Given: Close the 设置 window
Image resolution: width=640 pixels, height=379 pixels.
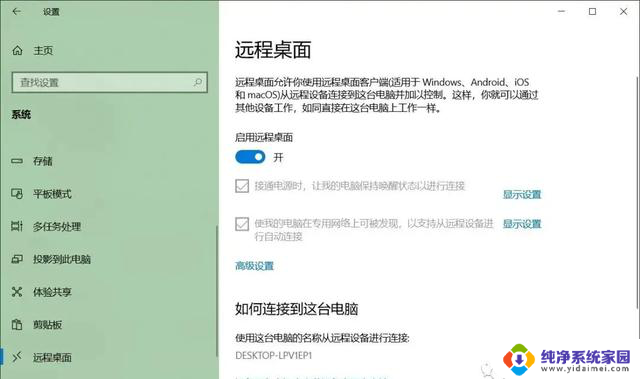Looking at the screenshot, I should click(624, 11).
